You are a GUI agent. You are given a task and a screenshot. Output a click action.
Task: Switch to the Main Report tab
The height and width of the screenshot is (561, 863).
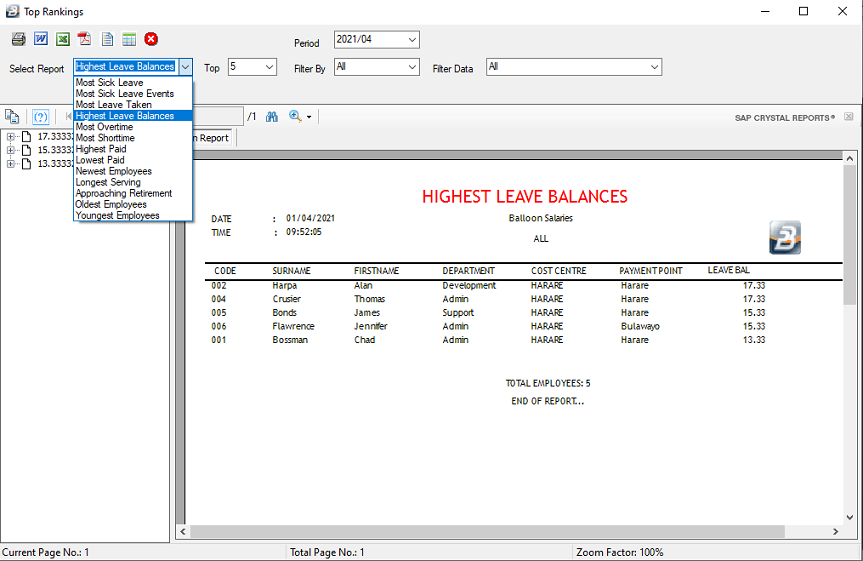[x=214, y=138]
